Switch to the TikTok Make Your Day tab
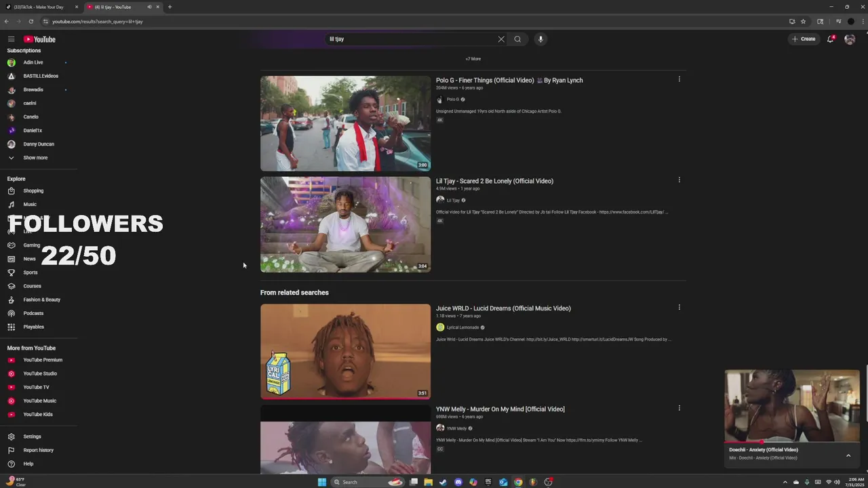868x488 pixels. tap(39, 7)
